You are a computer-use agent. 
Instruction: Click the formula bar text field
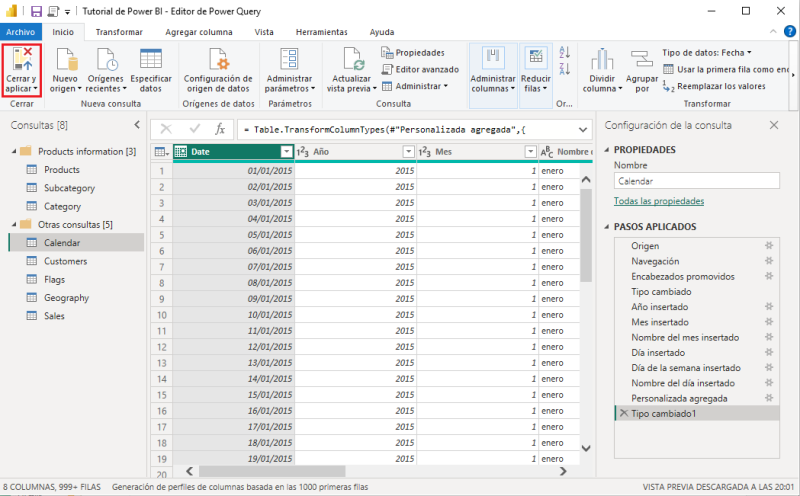tap(408, 130)
